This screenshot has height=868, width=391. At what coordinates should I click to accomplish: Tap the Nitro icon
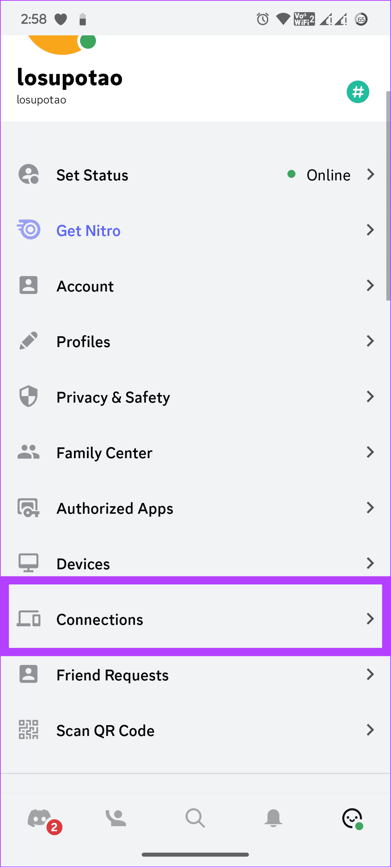click(x=28, y=229)
